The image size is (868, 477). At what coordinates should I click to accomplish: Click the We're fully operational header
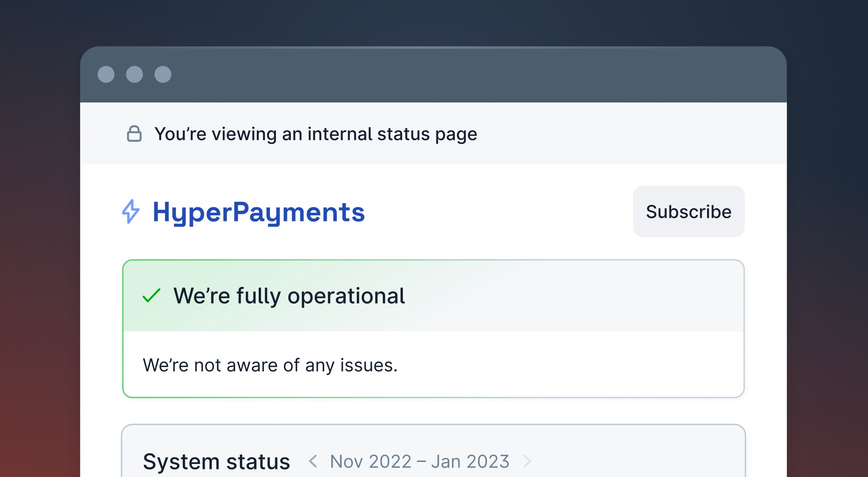pos(289,296)
